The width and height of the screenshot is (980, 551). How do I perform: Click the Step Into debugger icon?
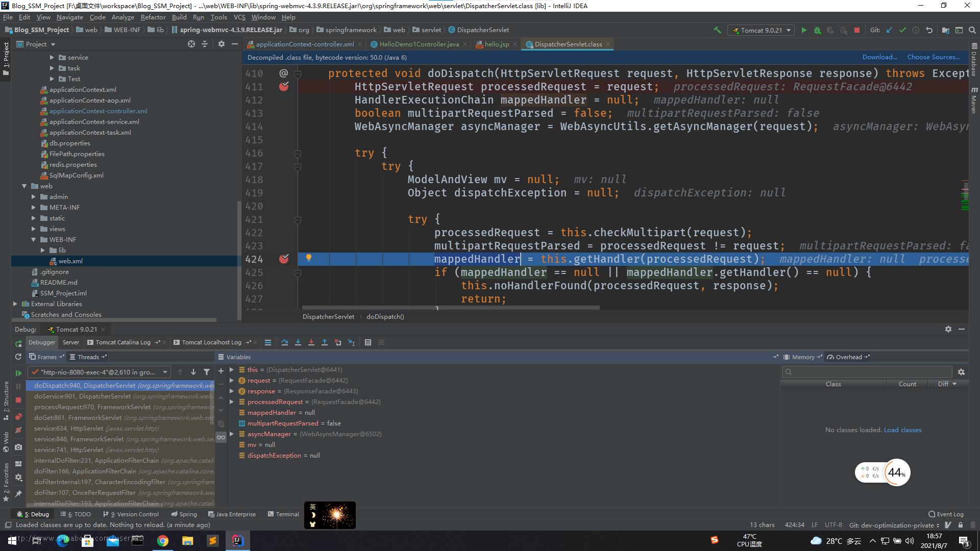pyautogui.click(x=298, y=342)
